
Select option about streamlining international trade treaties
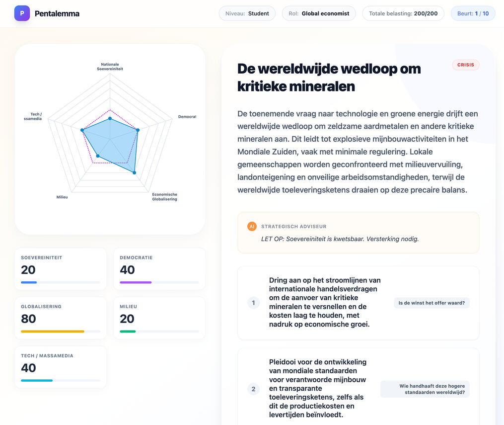pyautogui.click(x=325, y=303)
